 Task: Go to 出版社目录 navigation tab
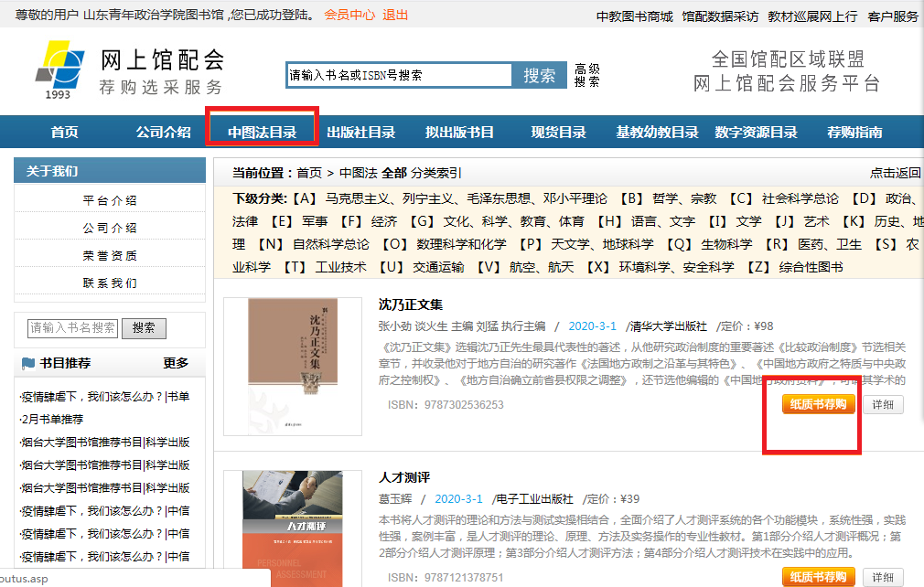361,132
